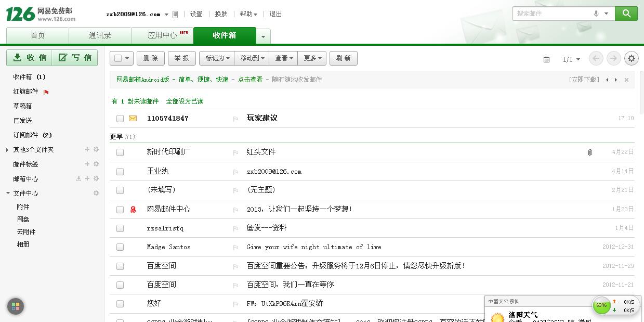
Task: Tick checkbox for Madge Santos message
Action: tap(120, 248)
